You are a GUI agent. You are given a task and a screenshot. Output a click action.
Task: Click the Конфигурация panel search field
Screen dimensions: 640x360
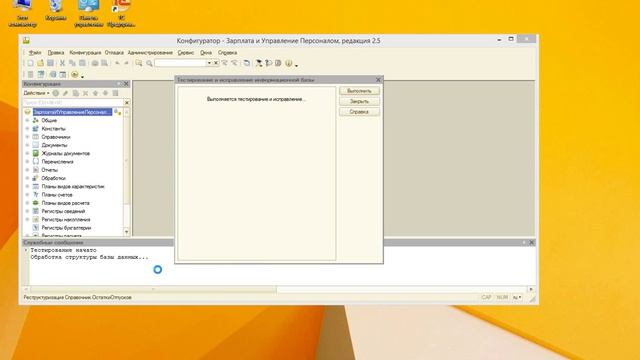[73, 102]
